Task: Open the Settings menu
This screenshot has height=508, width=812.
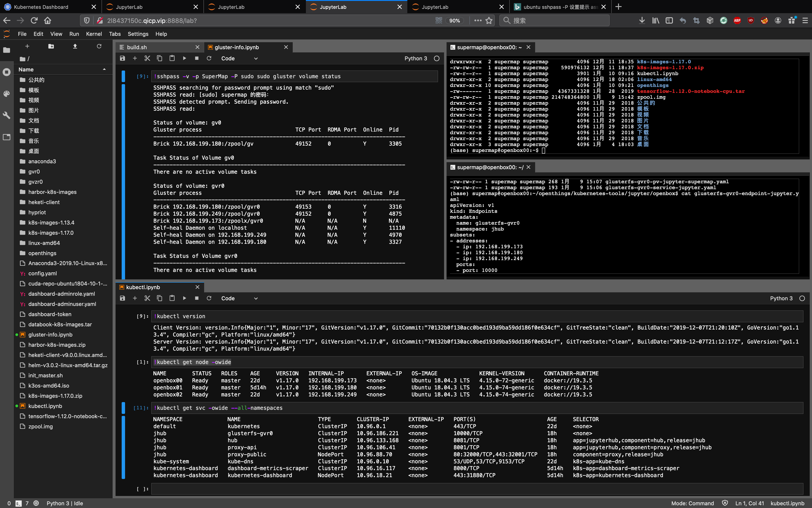Action: (138, 34)
